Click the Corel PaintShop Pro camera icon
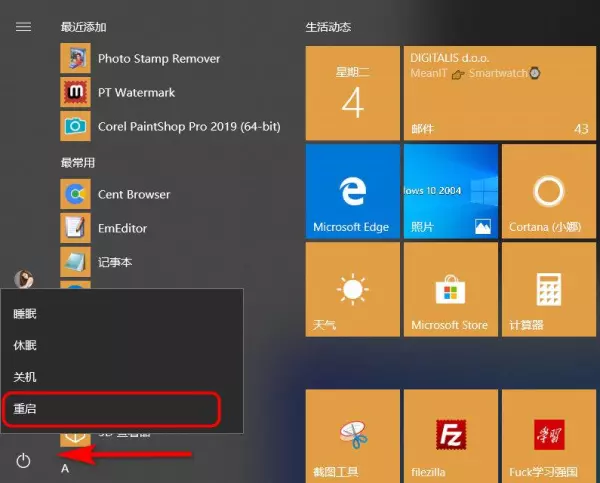The width and height of the screenshot is (600, 483). [x=75, y=126]
